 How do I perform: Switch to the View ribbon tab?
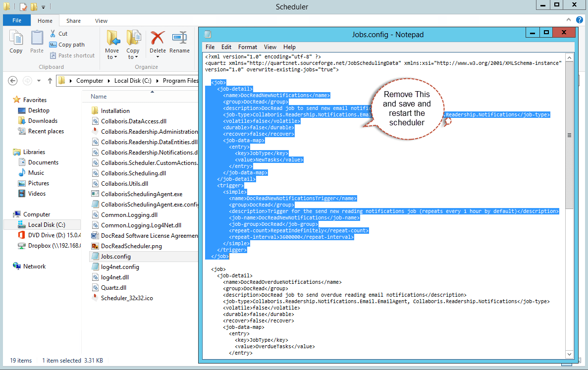[x=101, y=21]
